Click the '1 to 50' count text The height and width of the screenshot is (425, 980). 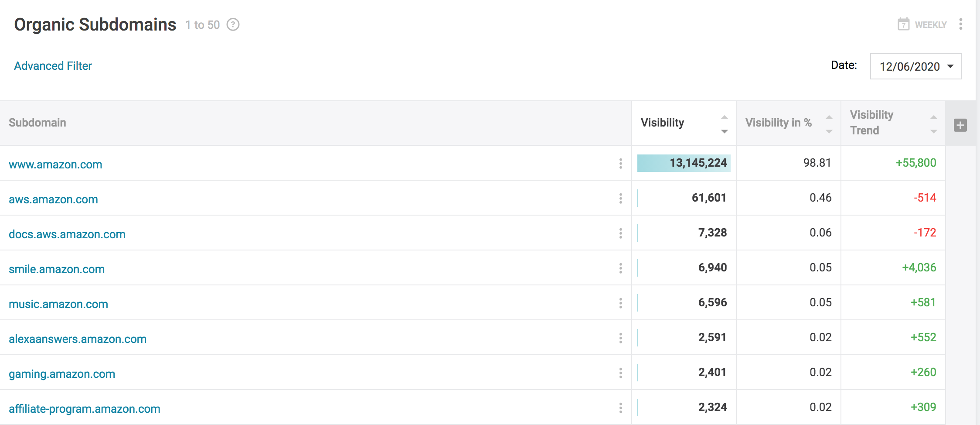click(x=203, y=25)
